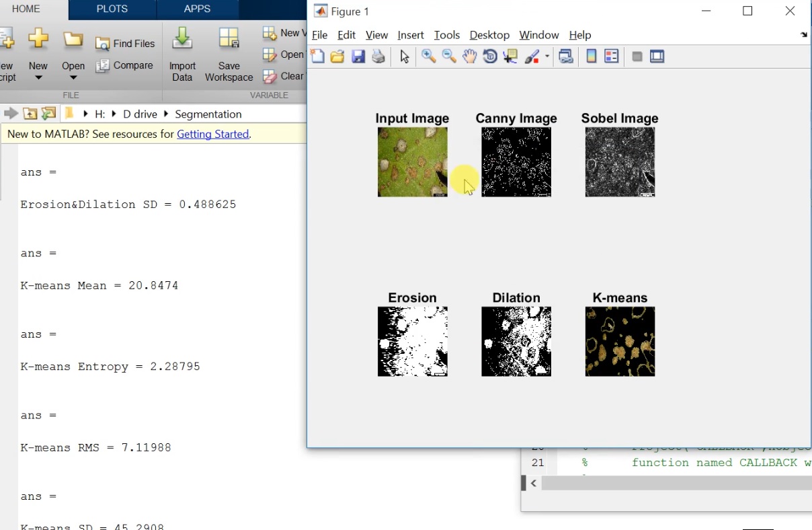812x530 pixels.
Task: Click the Import Data button
Action: tap(182, 57)
